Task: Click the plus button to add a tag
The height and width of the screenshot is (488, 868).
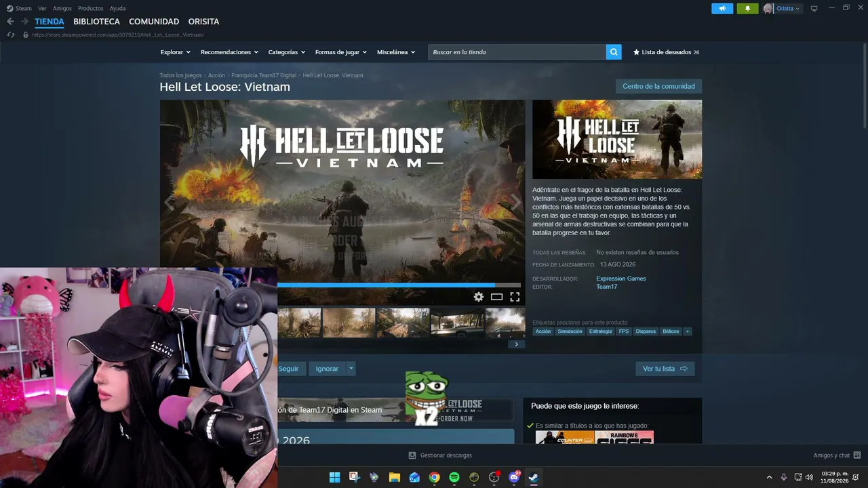Action: [687, 331]
